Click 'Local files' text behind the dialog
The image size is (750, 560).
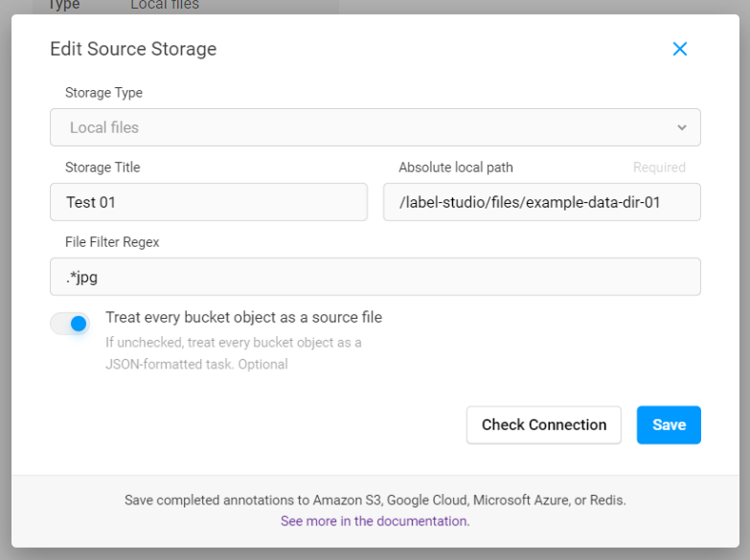165,6
